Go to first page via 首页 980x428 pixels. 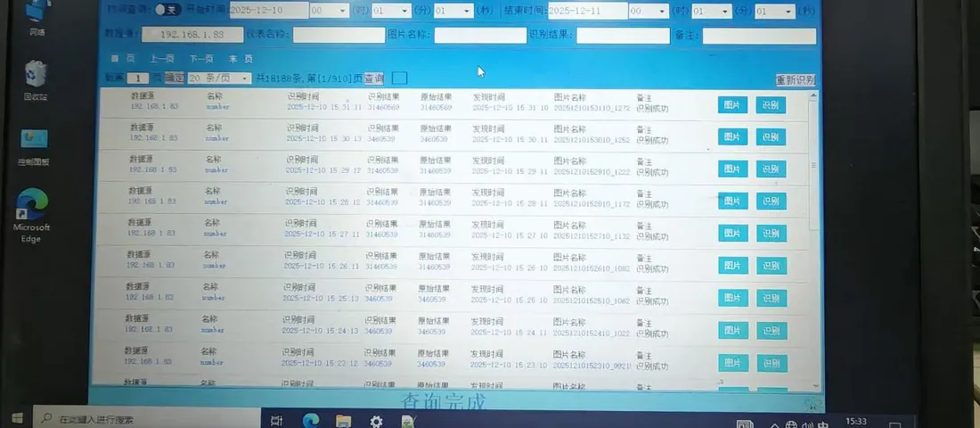click(123, 59)
